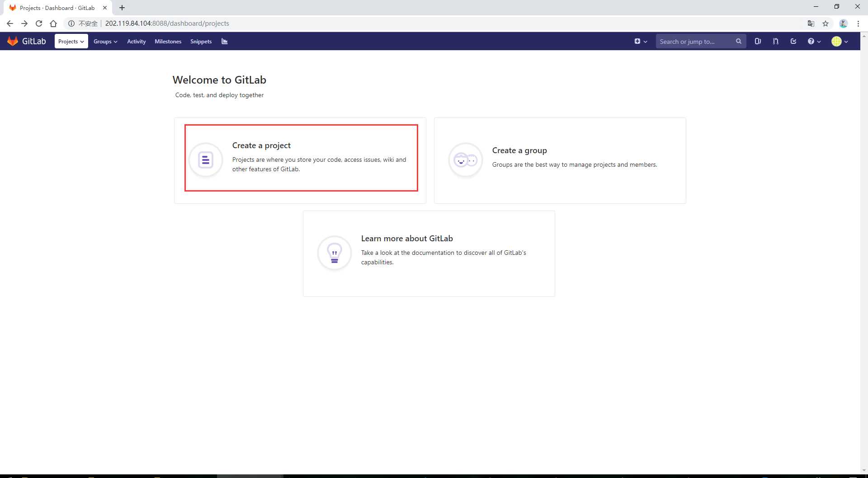Close the Projects Dashboard GitLab tab
This screenshot has width=868, height=478.
[x=105, y=8]
